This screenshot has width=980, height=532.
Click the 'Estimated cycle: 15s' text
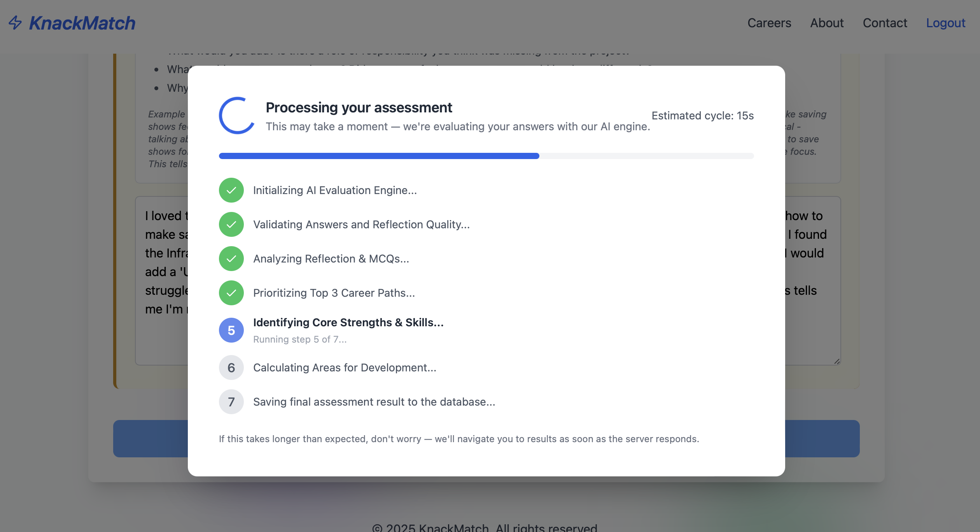702,115
